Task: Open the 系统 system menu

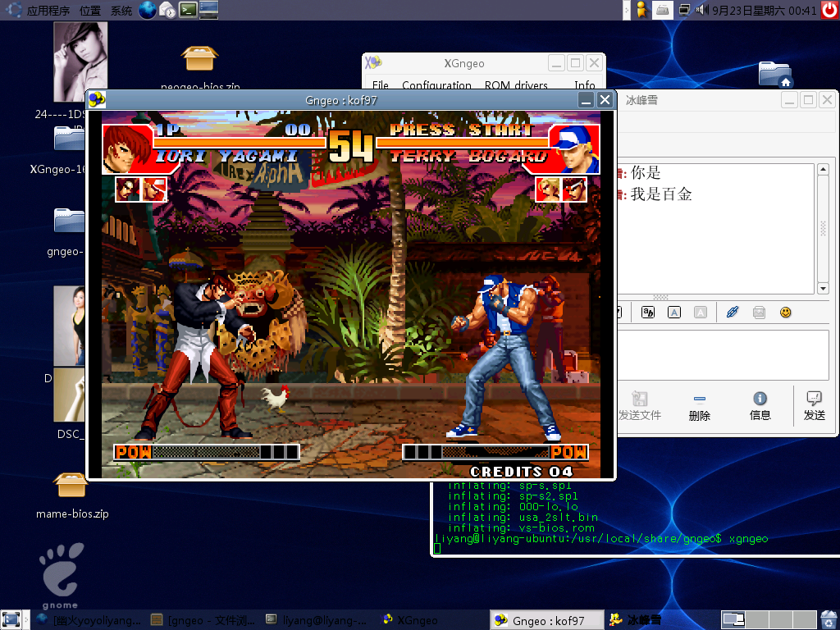Action: (121, 11)
